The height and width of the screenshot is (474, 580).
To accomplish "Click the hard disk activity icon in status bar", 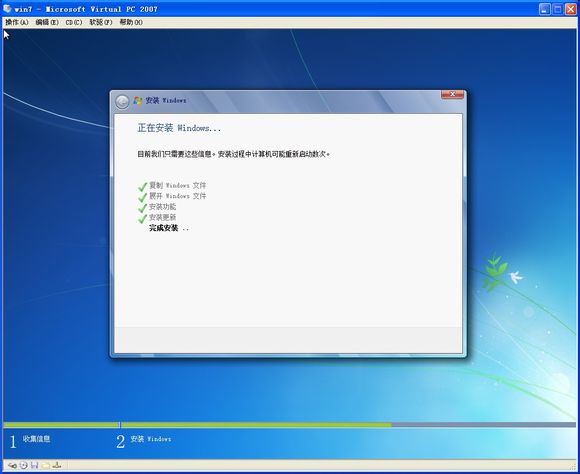I will 12,465.
